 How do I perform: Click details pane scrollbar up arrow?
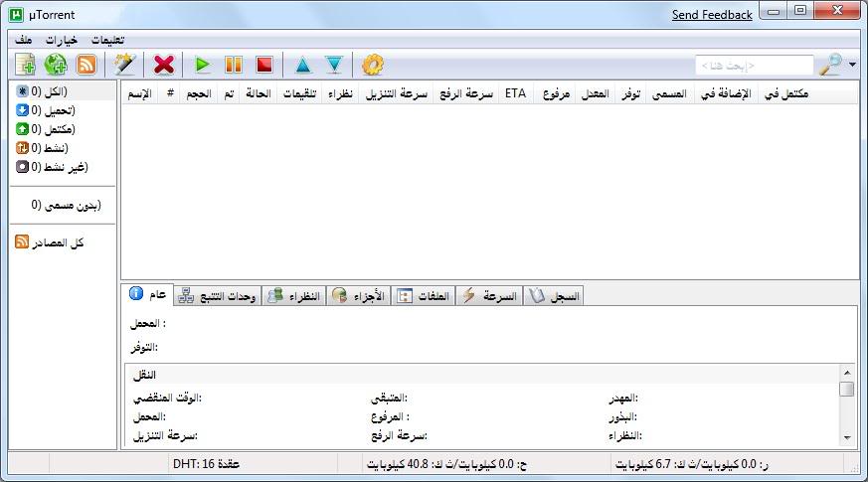pyautogui.click(x=847, y=372)
